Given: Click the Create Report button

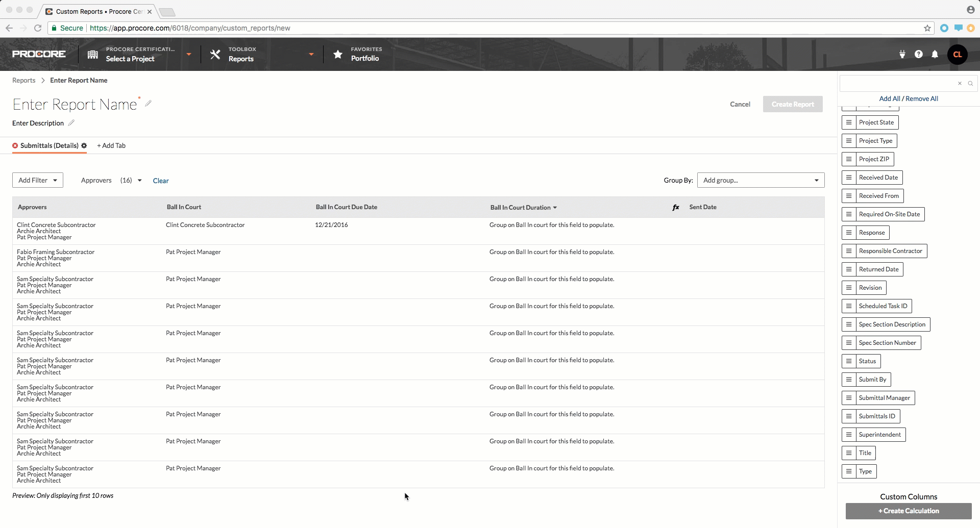Looking at the screenshot, I should click(x=792, y=104).
